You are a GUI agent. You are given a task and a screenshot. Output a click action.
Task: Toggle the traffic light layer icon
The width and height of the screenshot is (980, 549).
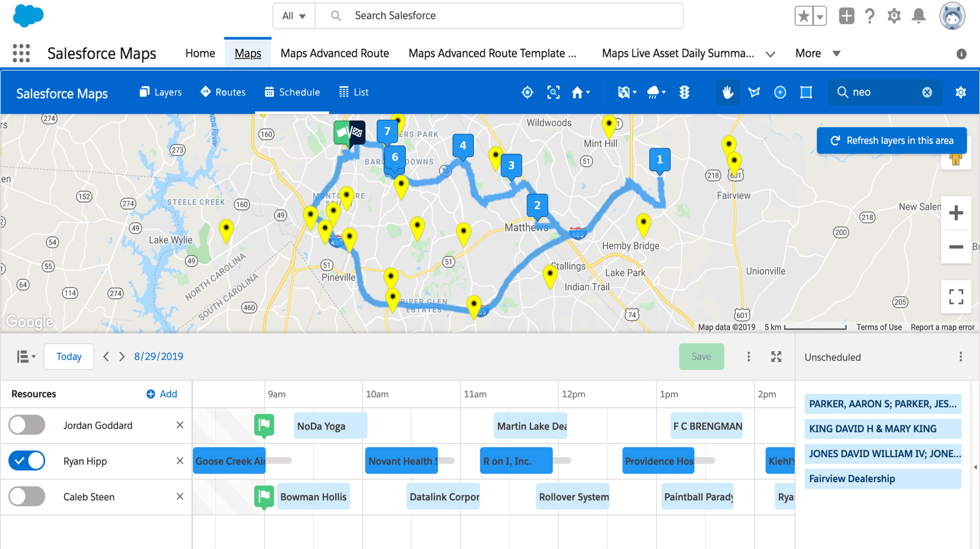[684, 92]
